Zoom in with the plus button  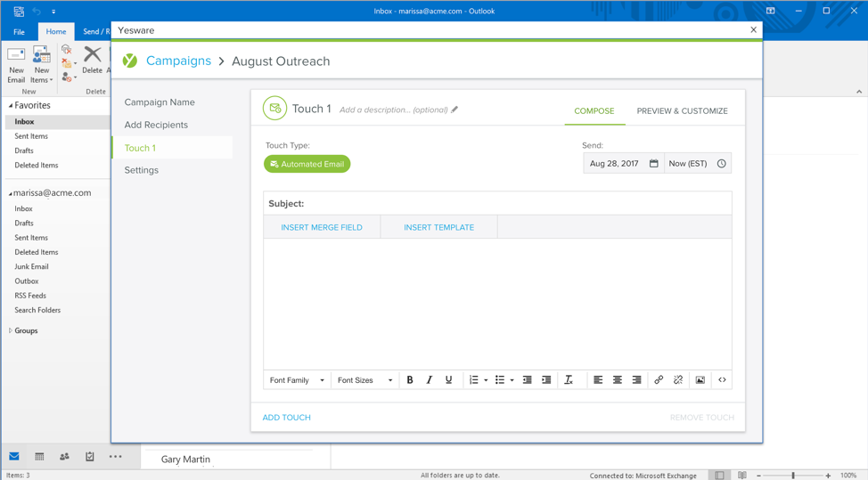pos(828,475)
